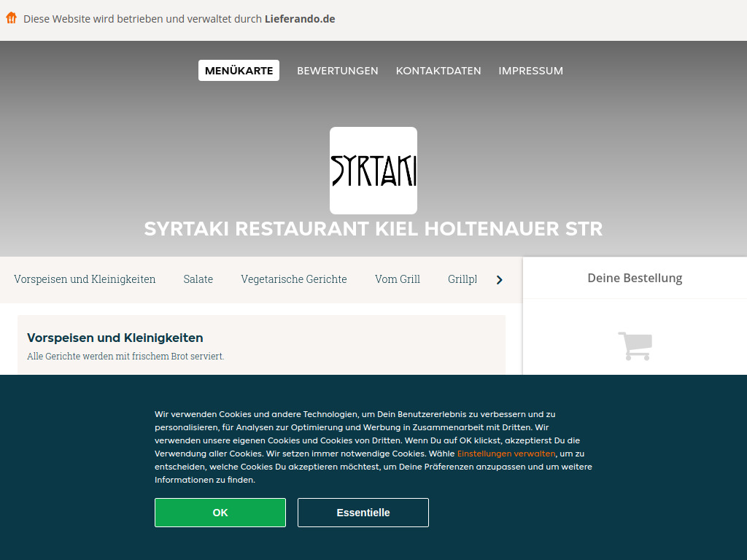Open the KONTAKTDATEN page

(x=438, y=71)
